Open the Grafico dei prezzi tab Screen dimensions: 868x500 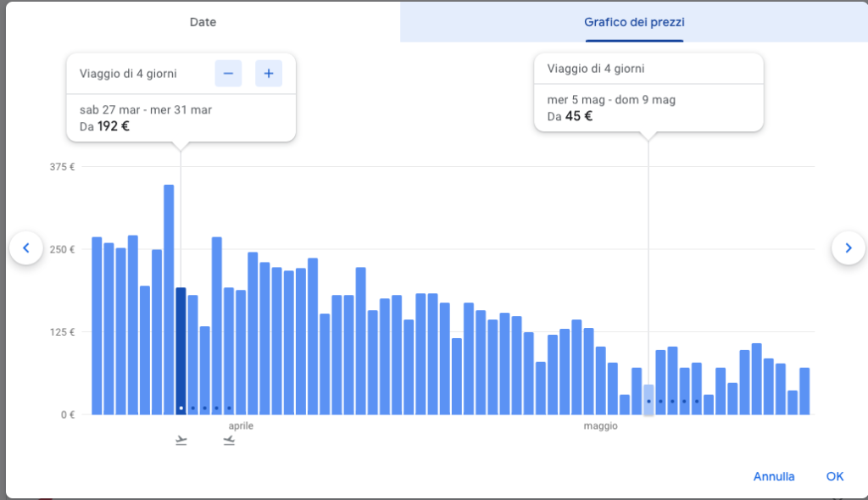[x=634, y=22]
